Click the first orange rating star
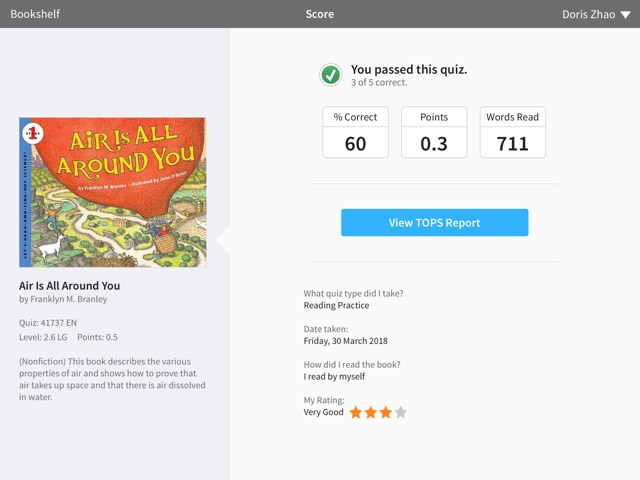Viewport: 640px width, 480px height. click(x=356, y=412)
